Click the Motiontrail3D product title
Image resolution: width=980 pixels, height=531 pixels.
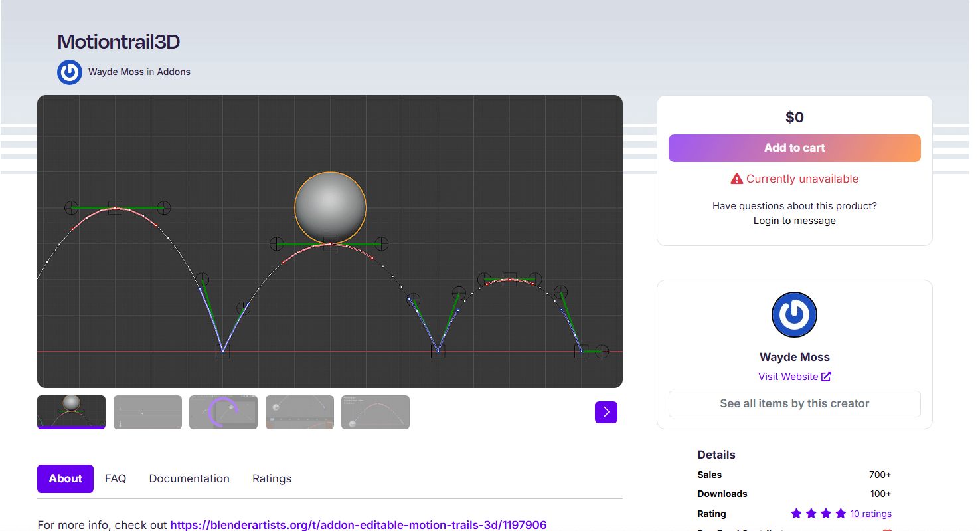(119, 42)
